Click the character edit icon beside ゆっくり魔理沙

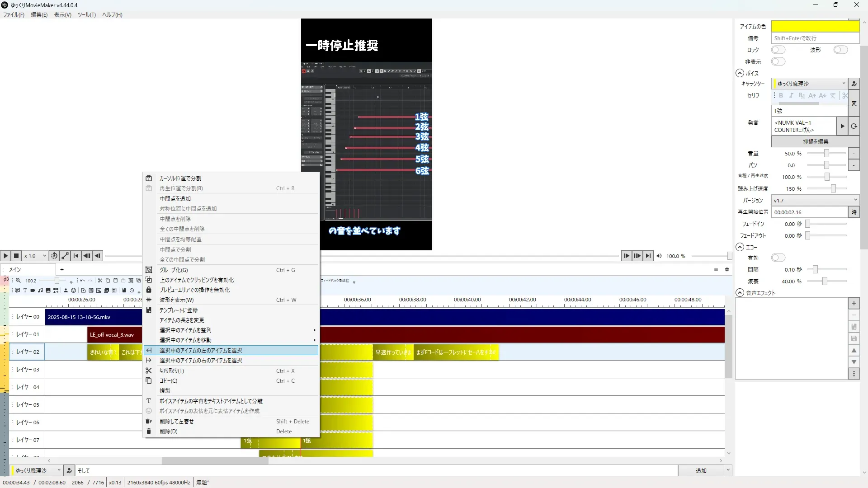[x=854, y=84]
